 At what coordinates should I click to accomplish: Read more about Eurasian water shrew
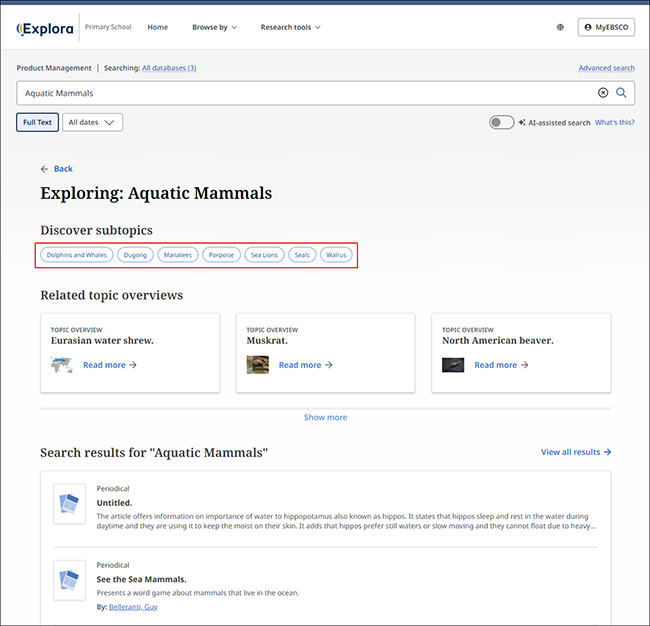click(109, 365)
